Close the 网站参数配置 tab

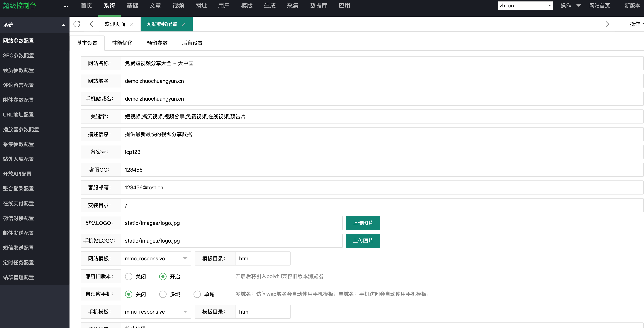tap(184, 24)
